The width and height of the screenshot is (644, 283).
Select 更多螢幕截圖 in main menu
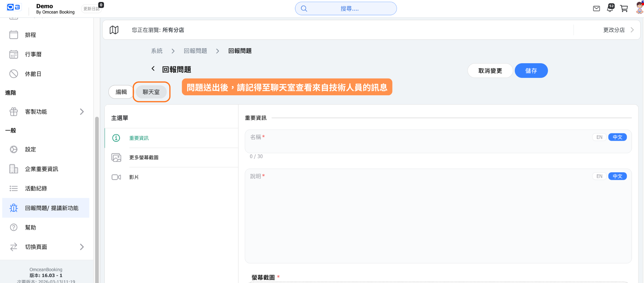(144, 158)
